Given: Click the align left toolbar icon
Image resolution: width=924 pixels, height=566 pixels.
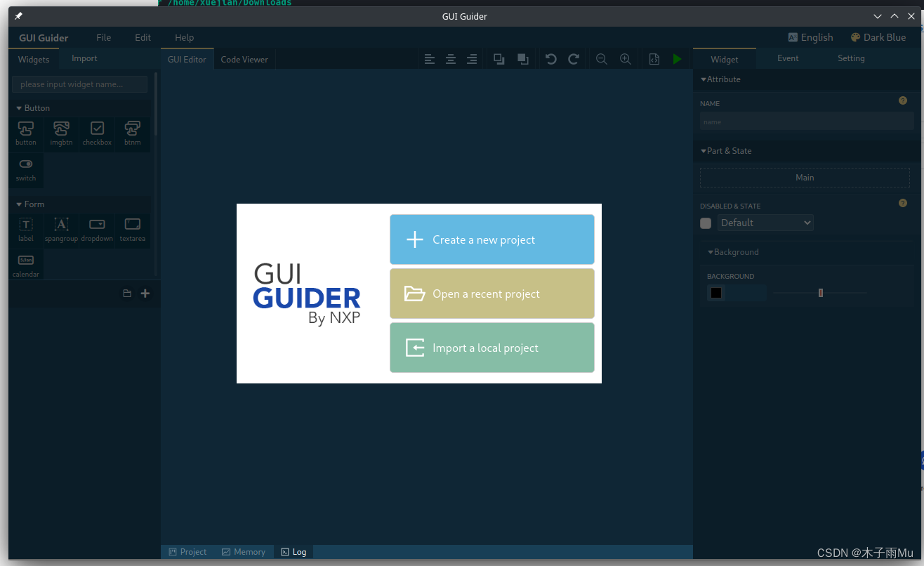Looking at the screenshot, I should [430, 60].
